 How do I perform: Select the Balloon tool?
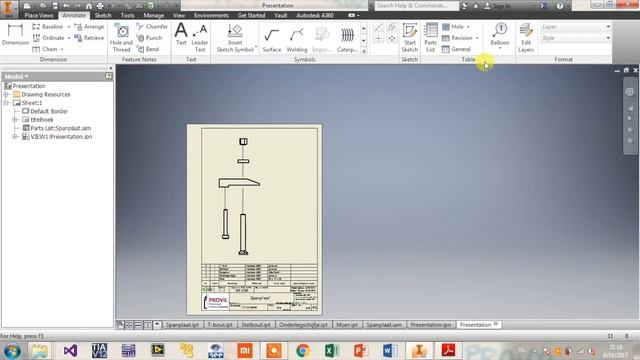point(500,35)
